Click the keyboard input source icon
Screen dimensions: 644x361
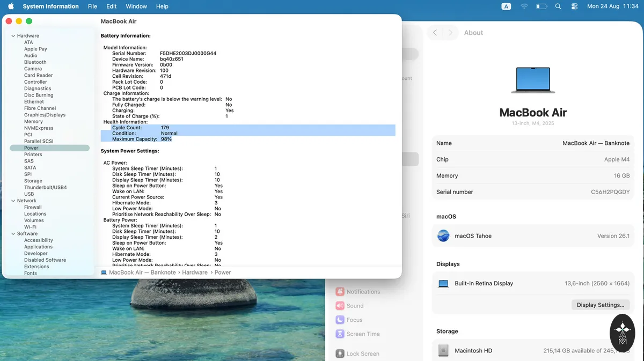(x=506, y=6)
